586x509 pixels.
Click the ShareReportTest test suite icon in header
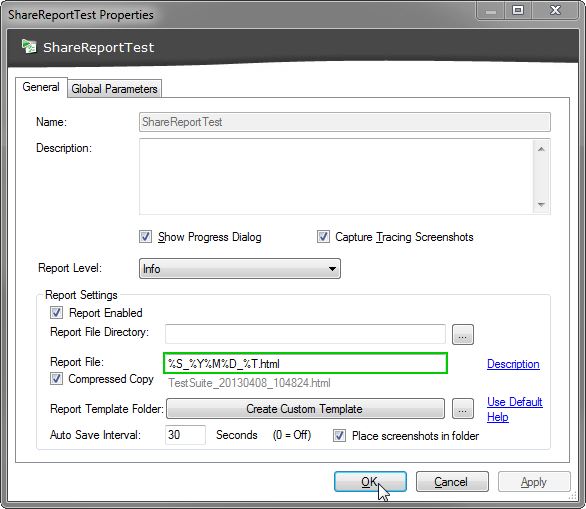click(29, 47)
